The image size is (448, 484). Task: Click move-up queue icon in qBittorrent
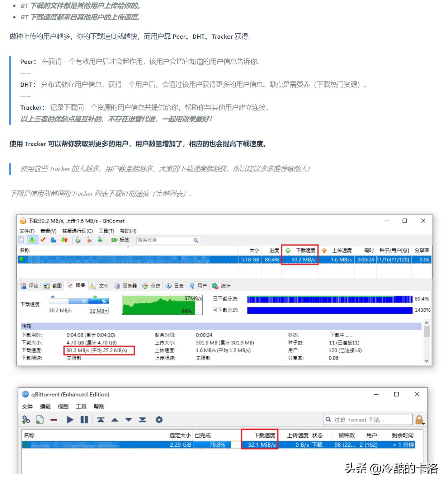115,420
